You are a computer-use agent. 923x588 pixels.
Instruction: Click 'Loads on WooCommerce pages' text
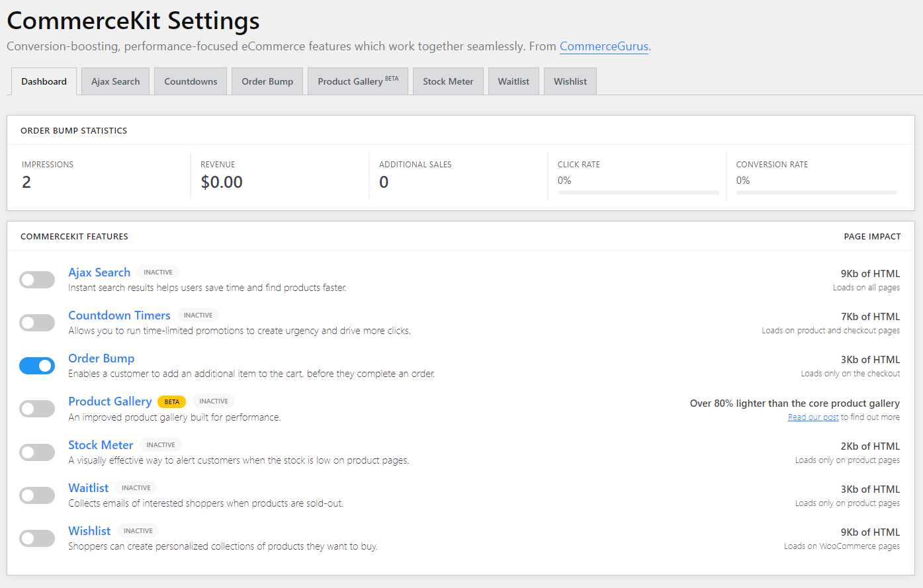point(842,546)
